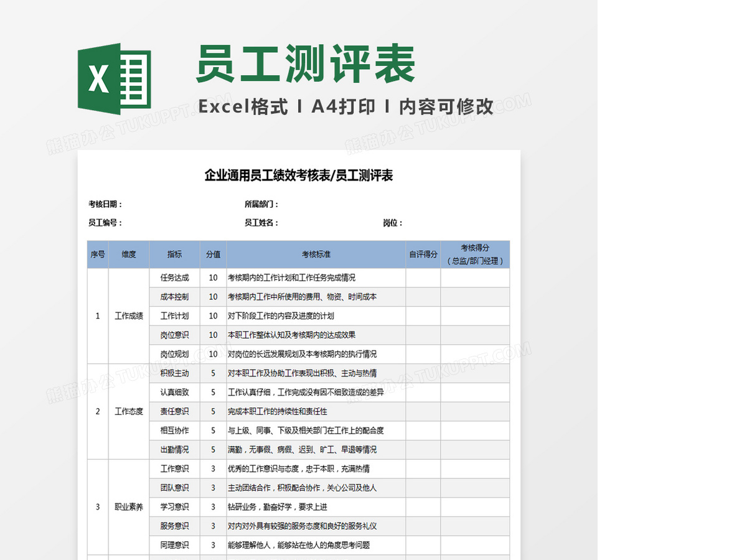Image resolution: width=747 pixels, height=560 pixels.
Task: Click the 学习意识 indicator cell
Action: pyautogui.click(x=175, y=507)
